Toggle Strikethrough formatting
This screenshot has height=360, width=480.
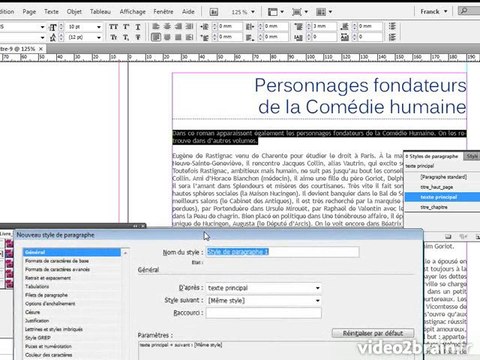[138, 37]
